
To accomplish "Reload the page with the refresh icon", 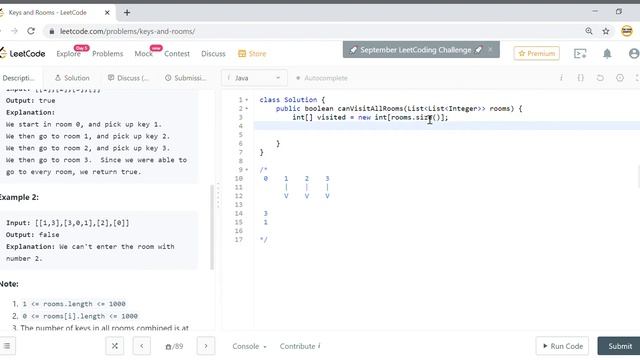I will (x=31, y=31).
